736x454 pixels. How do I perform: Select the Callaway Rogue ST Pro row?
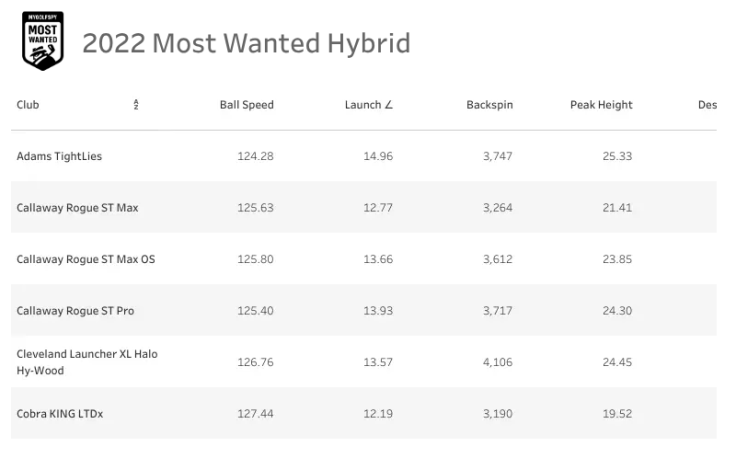click(364, 310)
